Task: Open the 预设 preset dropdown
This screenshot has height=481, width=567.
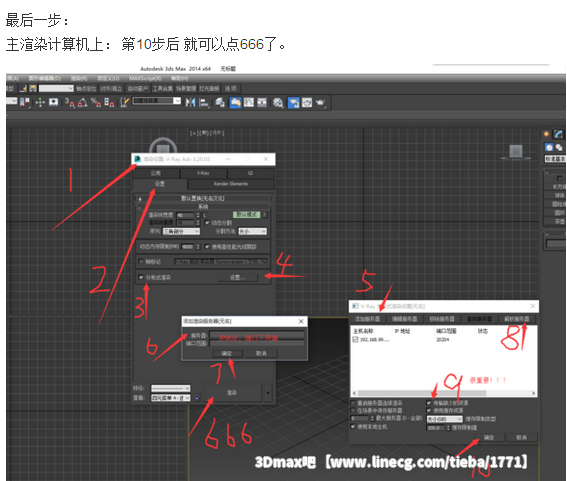Action: point(171,388)
